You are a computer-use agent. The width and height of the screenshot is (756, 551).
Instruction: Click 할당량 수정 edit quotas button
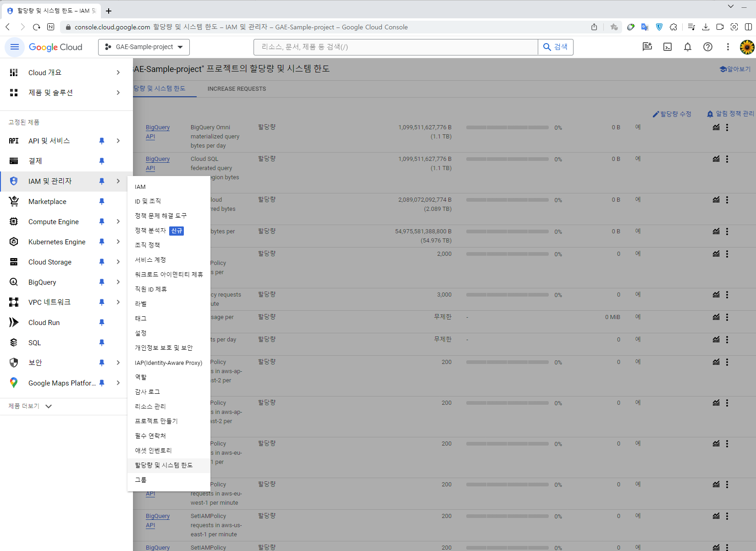[672, 114]
